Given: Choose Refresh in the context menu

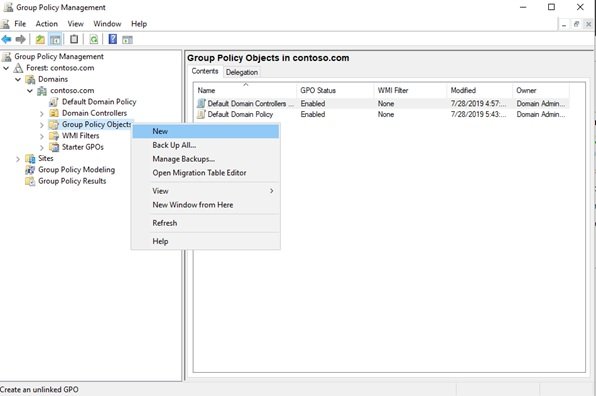Looking at the screenshot, I should 206,223.
